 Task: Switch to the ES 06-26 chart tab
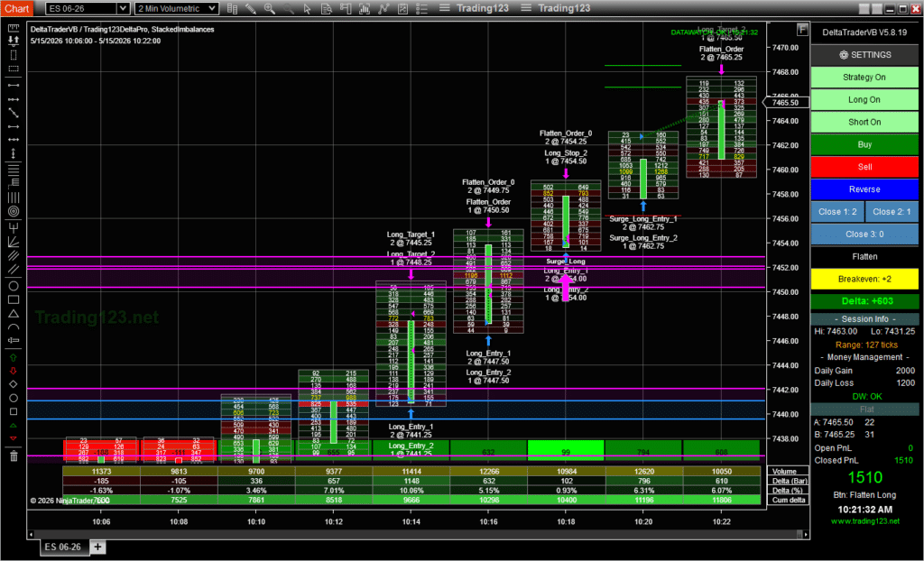tap(62, 547)
